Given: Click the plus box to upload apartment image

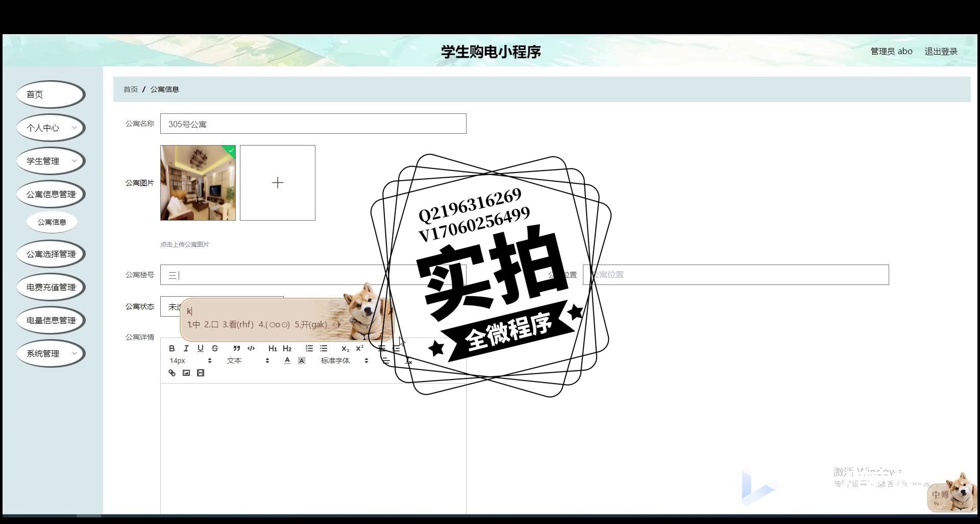Looking at the screenshot, I should [278, 183].
